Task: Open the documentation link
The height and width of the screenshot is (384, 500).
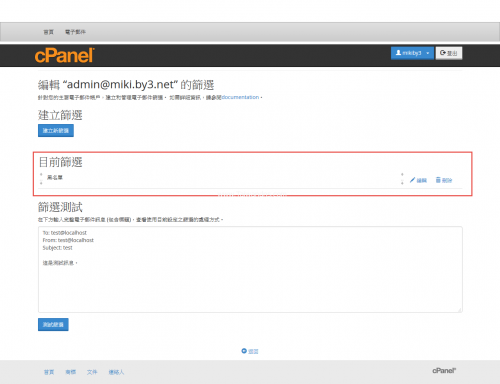Action: (240, 97)
